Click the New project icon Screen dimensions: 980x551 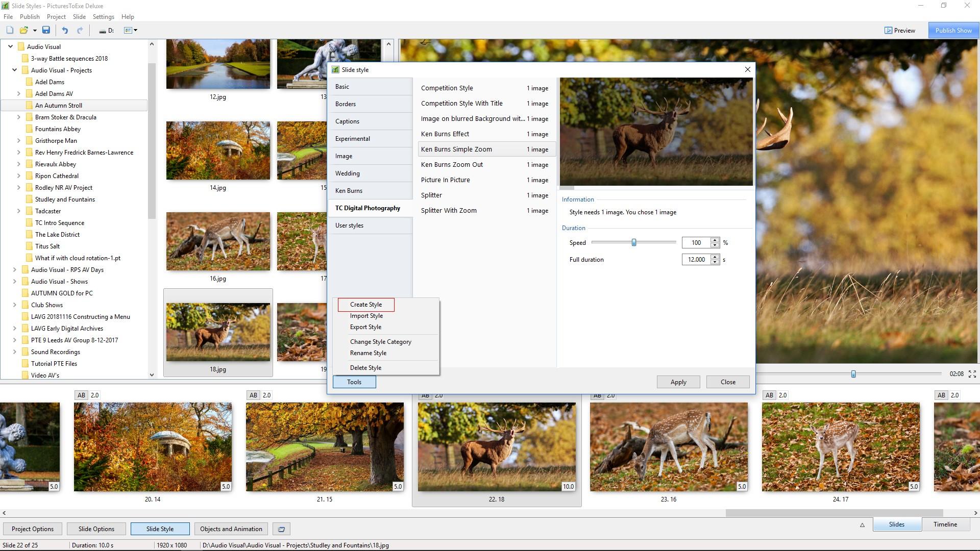click(x=10, y=30)
